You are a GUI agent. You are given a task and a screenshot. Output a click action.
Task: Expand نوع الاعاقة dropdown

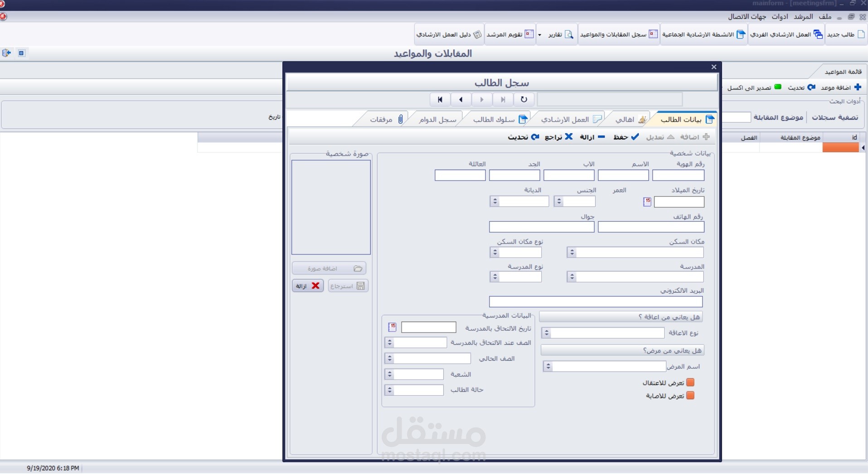546,333
